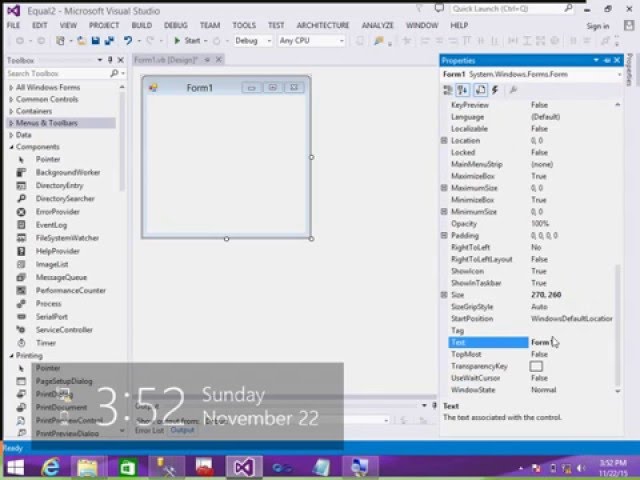Screen dimensions: 640x480
Task: Show Properties in Categorized view
Action: (448, 90)
